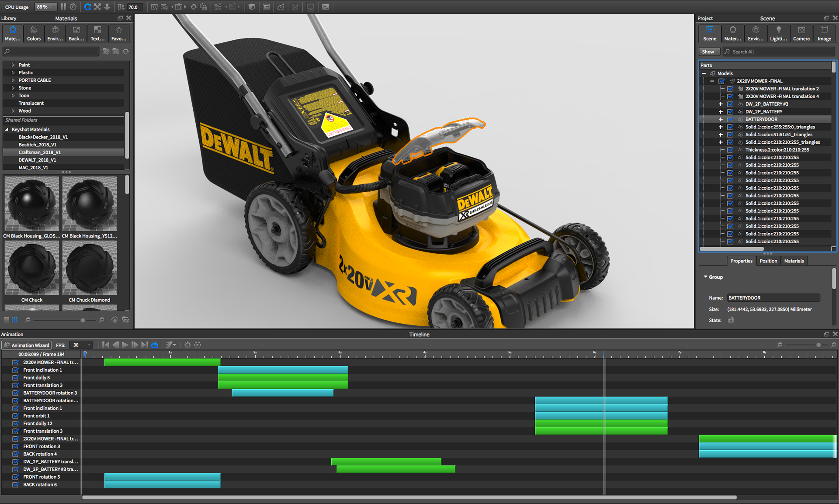Click the upload to cloud icon in Library footer
The image size is (839, 504).
(x=114, y=320)
